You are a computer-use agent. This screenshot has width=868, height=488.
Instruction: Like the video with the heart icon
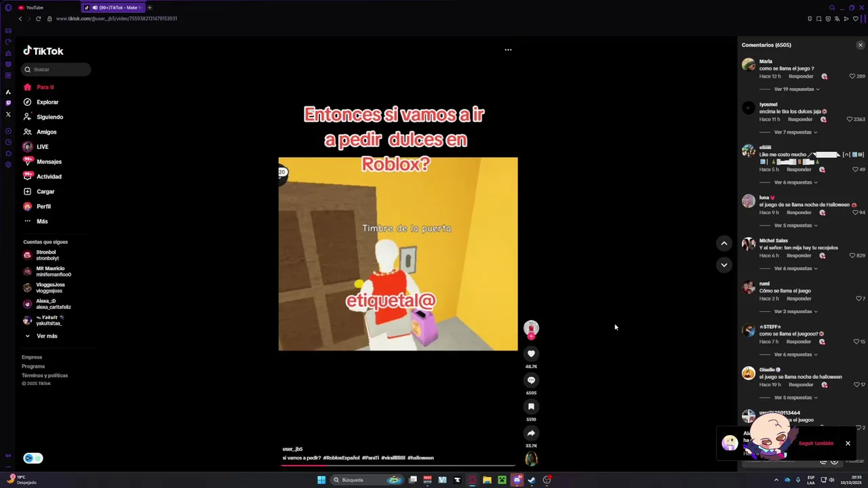[x=531, y=354]
